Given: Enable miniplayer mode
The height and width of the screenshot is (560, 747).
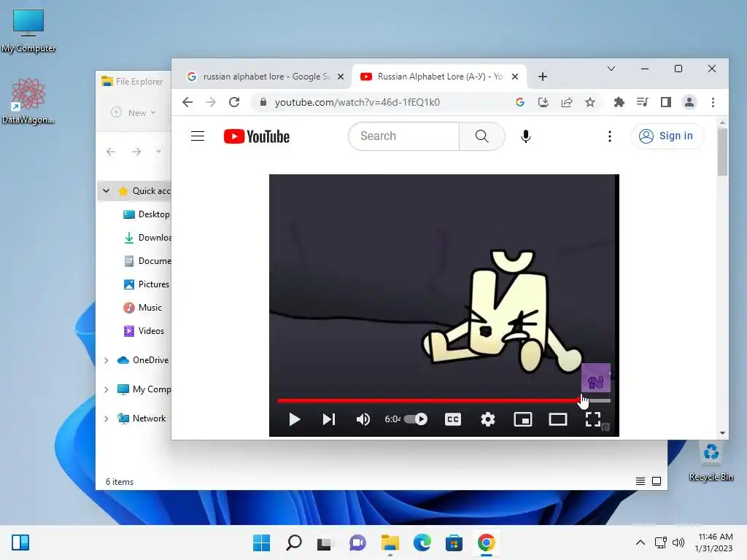Looking at the screenshot, I should pyautogui.click(x=522, y=419).
